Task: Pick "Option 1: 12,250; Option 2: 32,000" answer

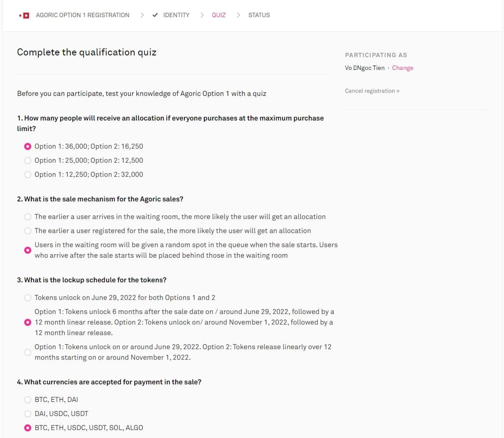Action: tap(28, 175)
